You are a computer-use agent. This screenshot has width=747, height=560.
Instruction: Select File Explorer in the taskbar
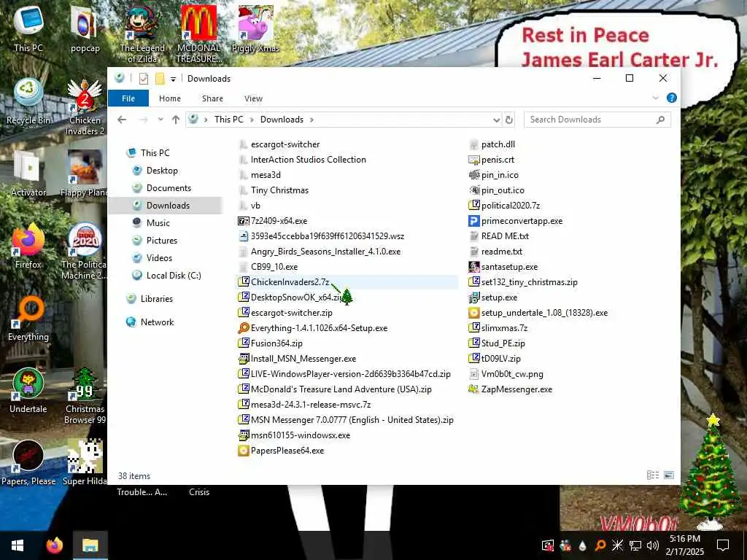click(x=90, y=545)
